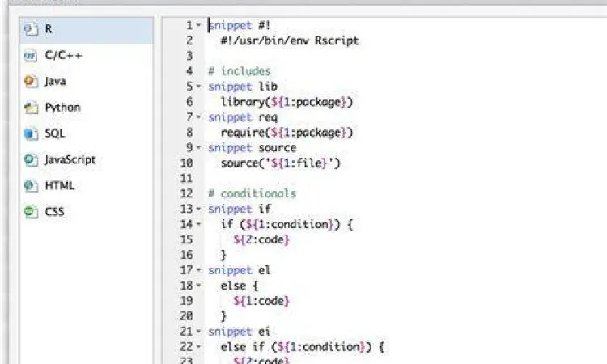Image resolution: width=607 pixels, height=364 pixels.
Task: Click the source('${1:file}') line
Action: (280, 163)
